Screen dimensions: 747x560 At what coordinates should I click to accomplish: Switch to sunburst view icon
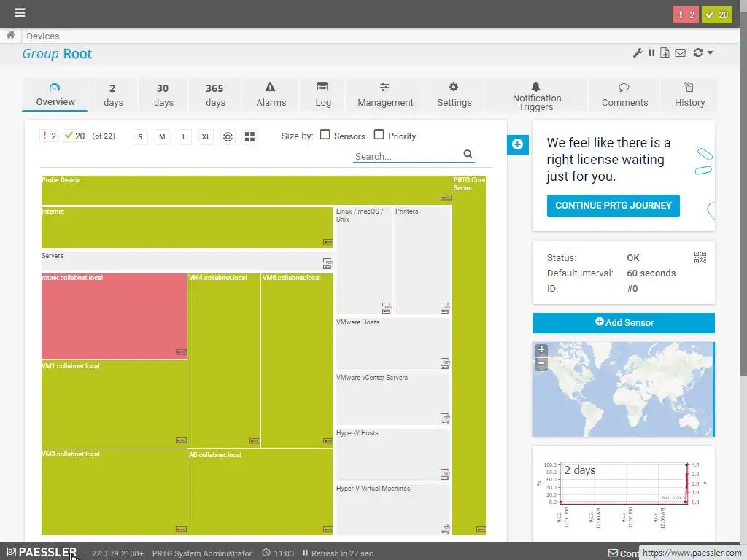point(228,136)
